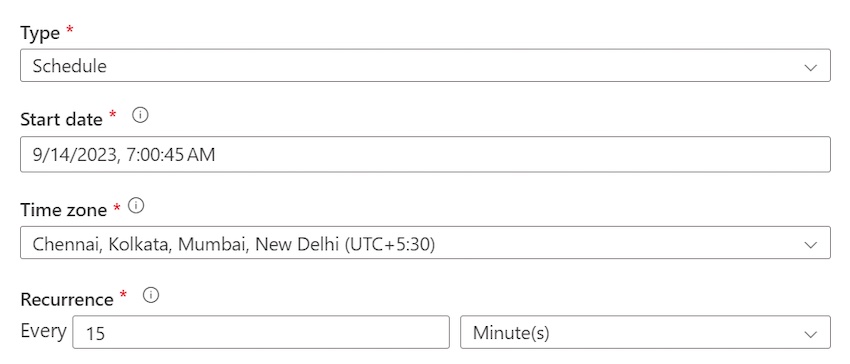Click the Start date label text

pyautogui.click(x=61, y=119)
